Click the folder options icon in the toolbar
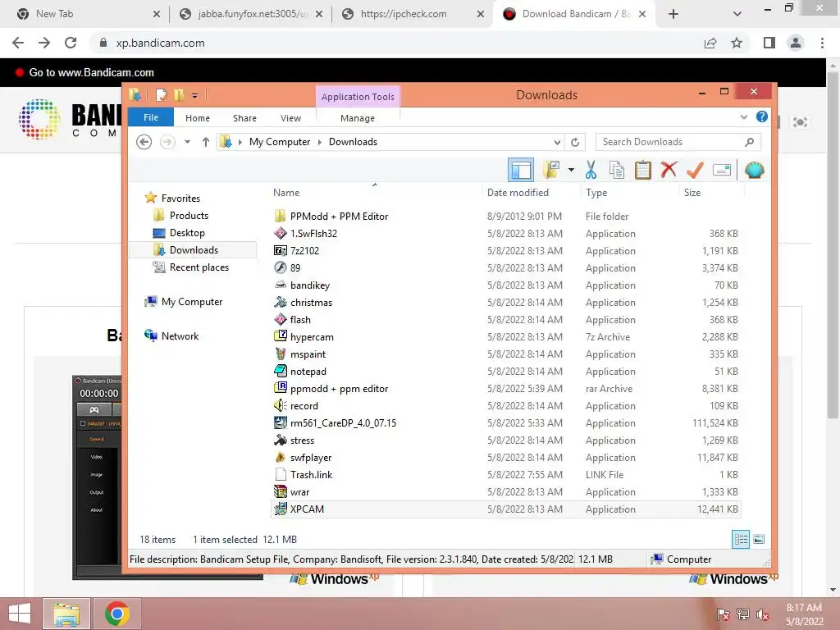The image size is (840, 630). (551, 171)
